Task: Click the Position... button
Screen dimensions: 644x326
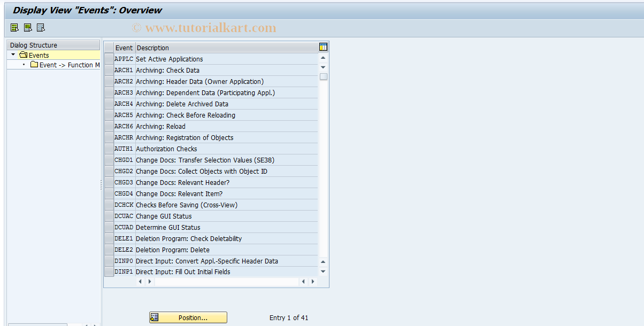Action: 188,317
